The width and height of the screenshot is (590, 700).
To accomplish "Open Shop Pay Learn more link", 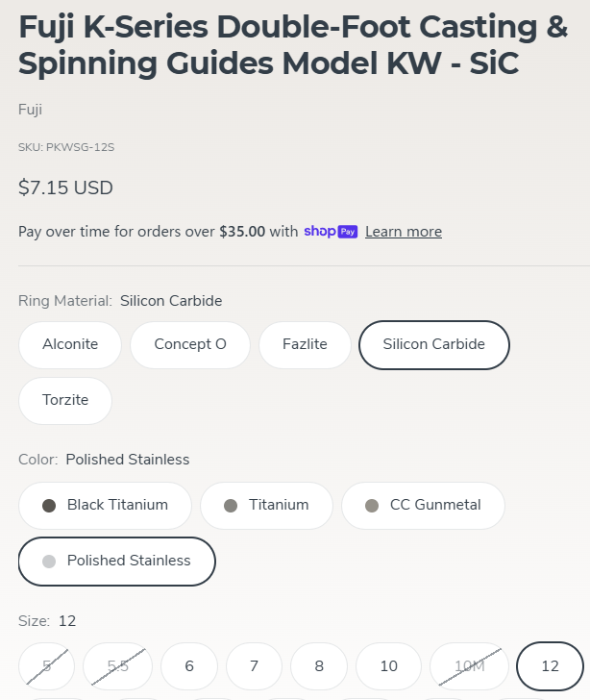I will [x=404, y=232].
